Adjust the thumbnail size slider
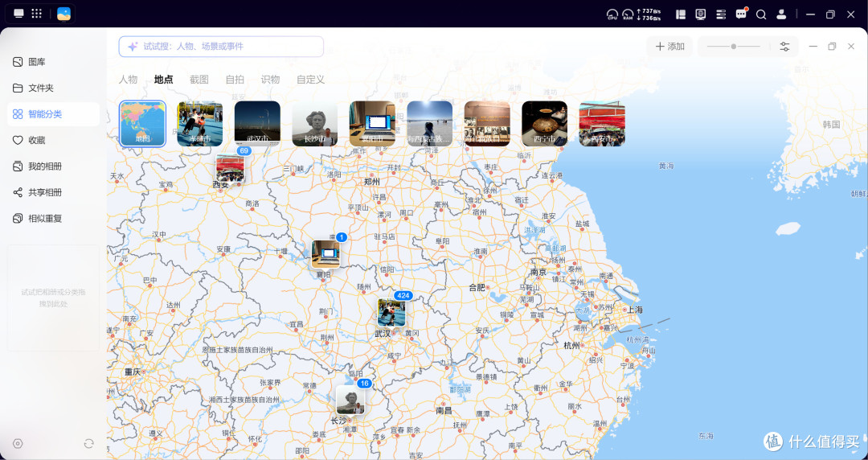This screenshot has height=460, width=868. click(x=734, y=47)
